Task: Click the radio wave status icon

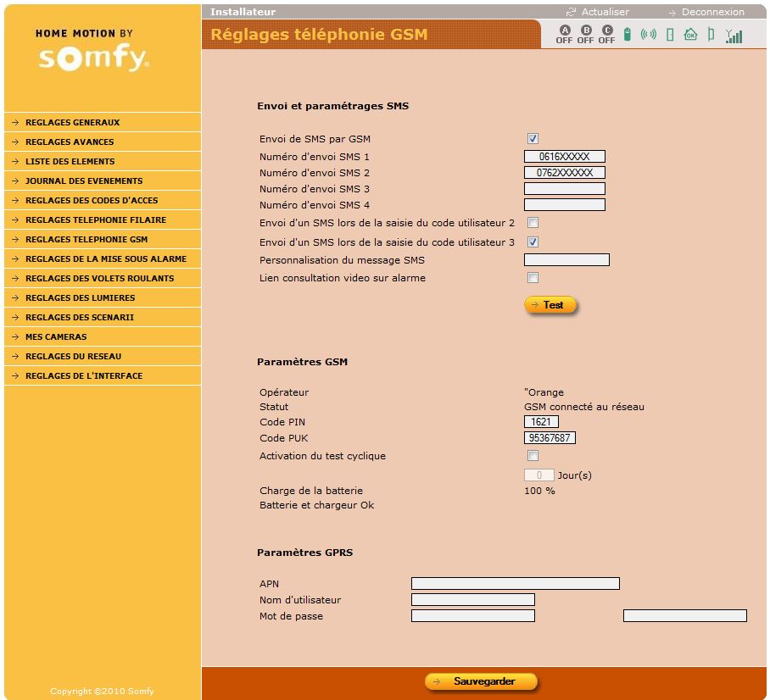Action: coord(649,36)
